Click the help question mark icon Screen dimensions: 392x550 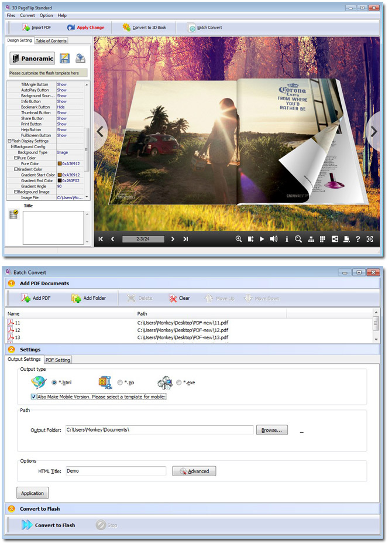[x=358, y=239]
